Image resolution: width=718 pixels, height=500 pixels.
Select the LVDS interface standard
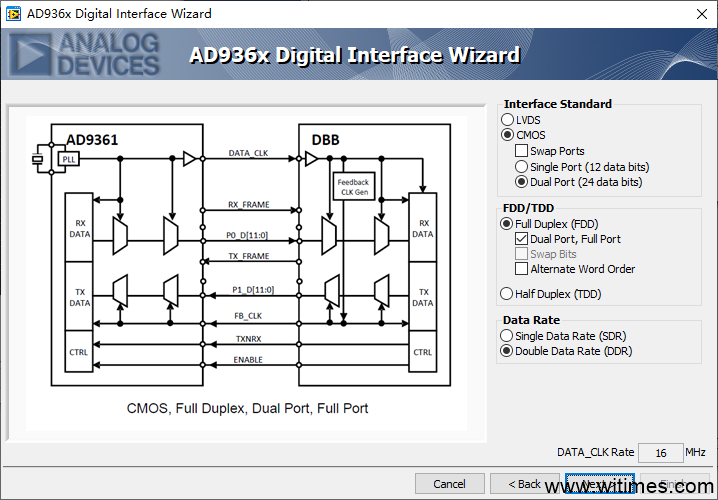pos(508,120)
